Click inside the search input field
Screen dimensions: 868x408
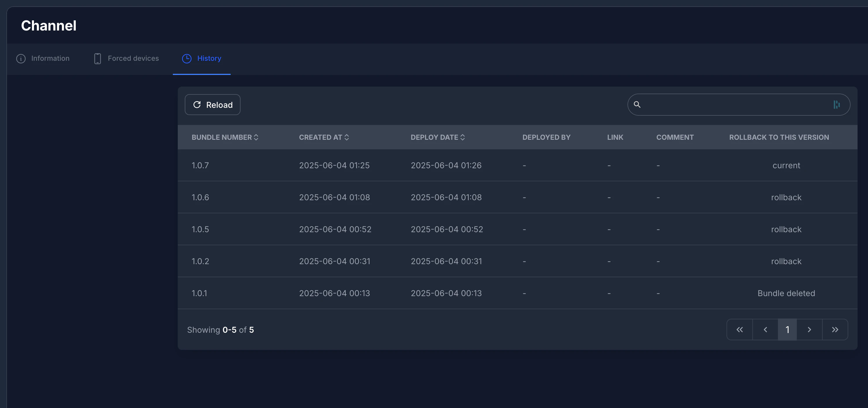coord(724,105)
